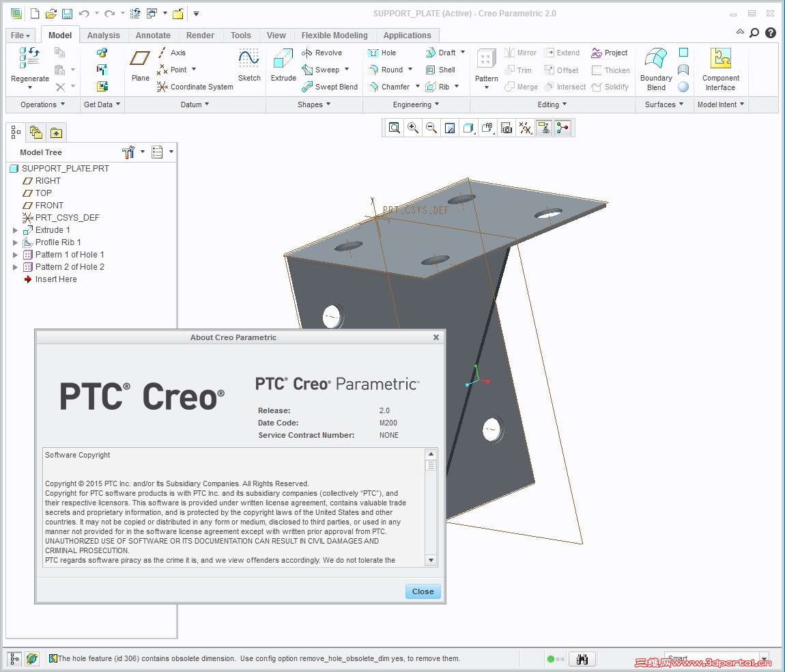Click the Extrude tool icon
The width and height of the screenshot is (785, 672).
click(x=283, y=59)
